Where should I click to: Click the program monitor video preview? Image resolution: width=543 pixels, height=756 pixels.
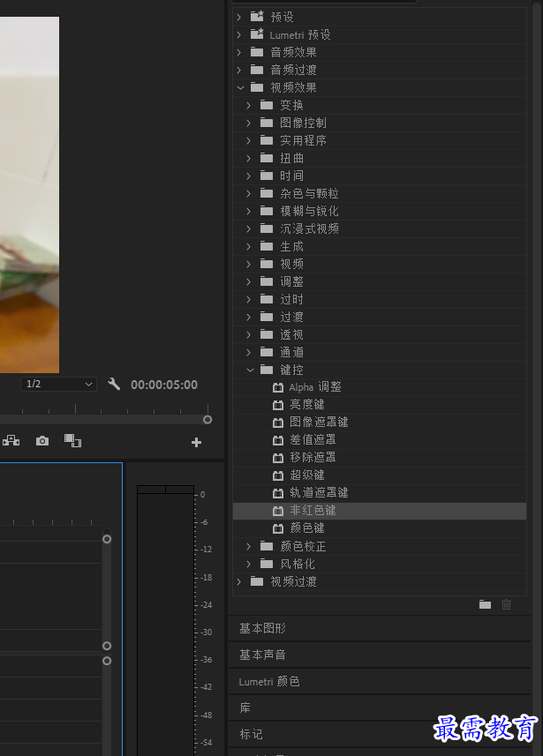pyautogui.click(x=29, y=195)
